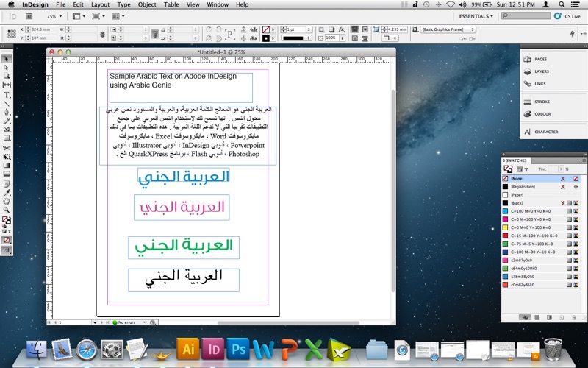Open the zoom level 75% dropdown
Image resolution: width=588 pixels, height=368 pixels.
pos(54,15)
